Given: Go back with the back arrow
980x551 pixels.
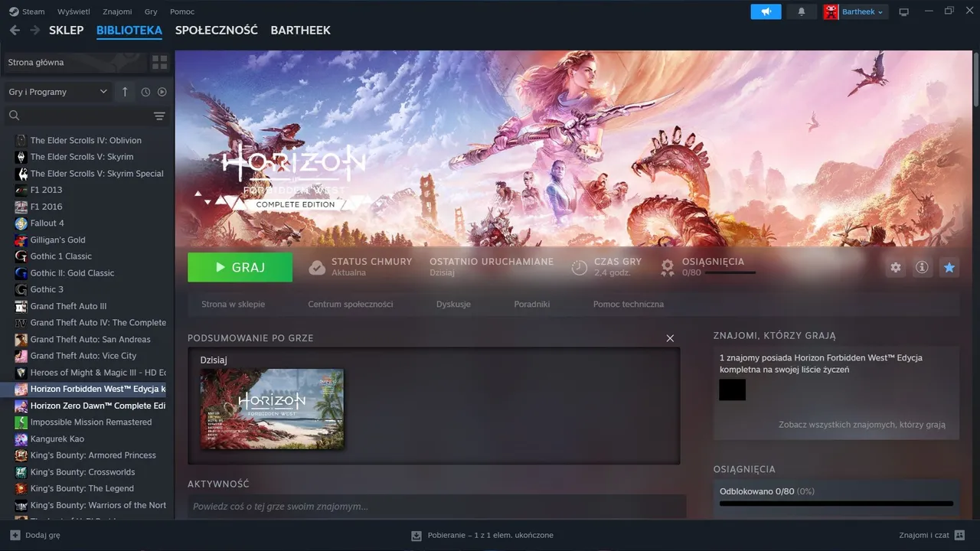Looking at the screenshot, I should [15, 30].
